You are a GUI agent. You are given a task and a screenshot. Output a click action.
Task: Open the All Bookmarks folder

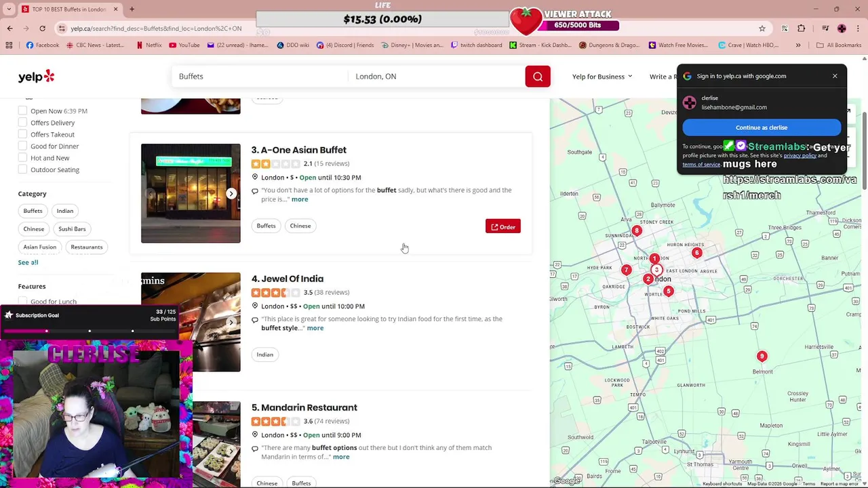(x=839, y=45)
